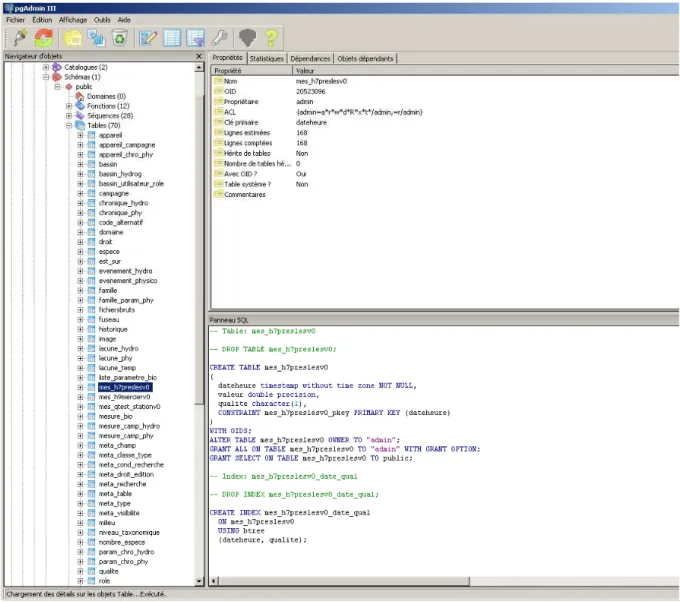680x603 pixels.
Task: Switch to the Objets dépendants tab
Action: (365, 59)
